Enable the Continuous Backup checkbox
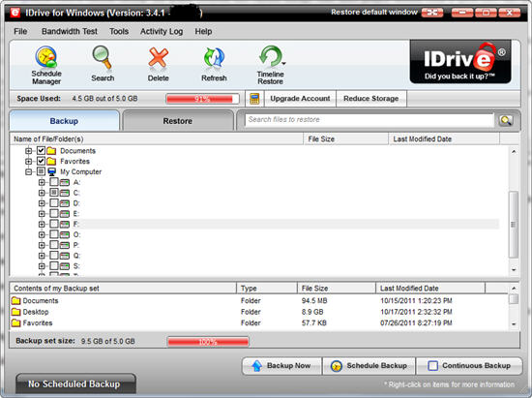The height and width of the screenshot is (398, 532). pos(433,366)
